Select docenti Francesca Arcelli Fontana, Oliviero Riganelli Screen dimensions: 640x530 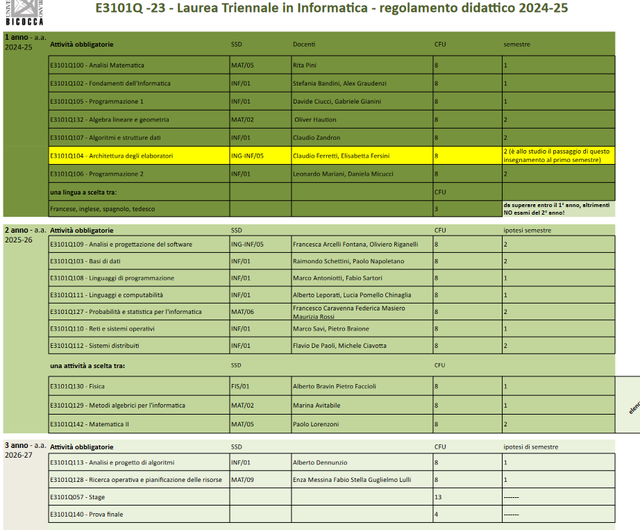point(362,244)
